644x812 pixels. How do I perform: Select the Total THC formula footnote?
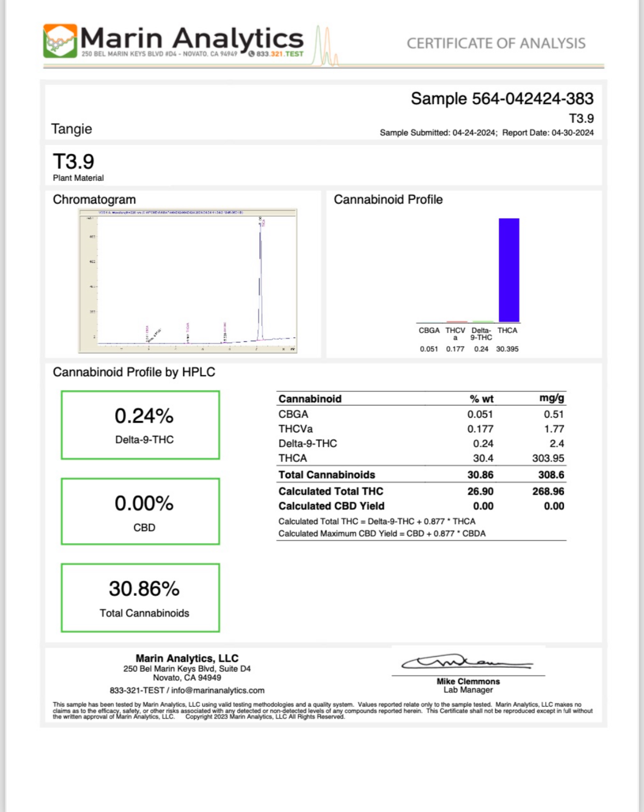point(377,521)
